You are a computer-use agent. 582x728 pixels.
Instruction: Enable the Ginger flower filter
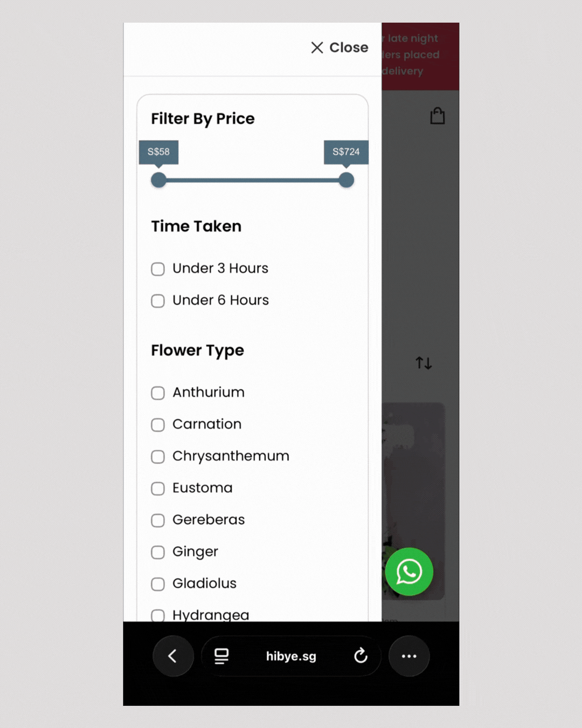coord(158,552)
